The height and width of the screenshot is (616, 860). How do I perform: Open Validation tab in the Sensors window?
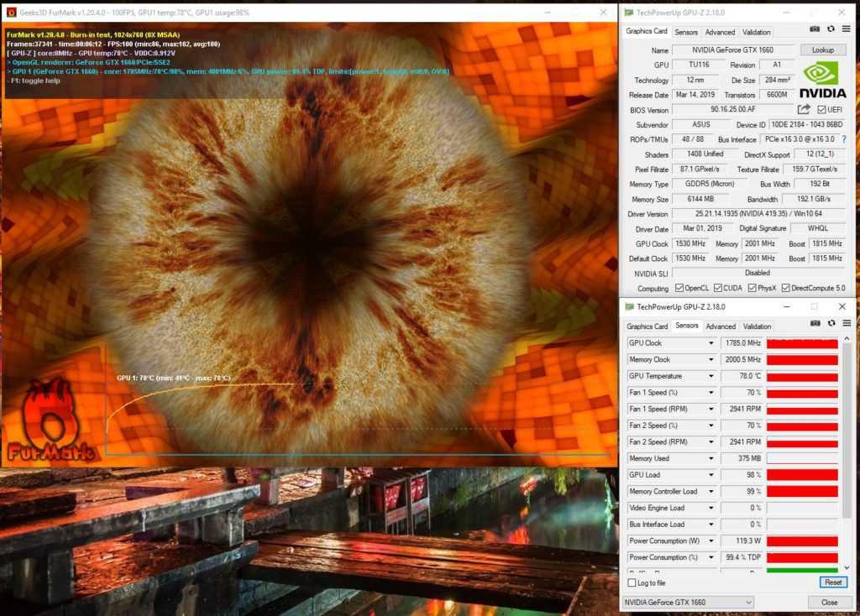coord(757,326)
